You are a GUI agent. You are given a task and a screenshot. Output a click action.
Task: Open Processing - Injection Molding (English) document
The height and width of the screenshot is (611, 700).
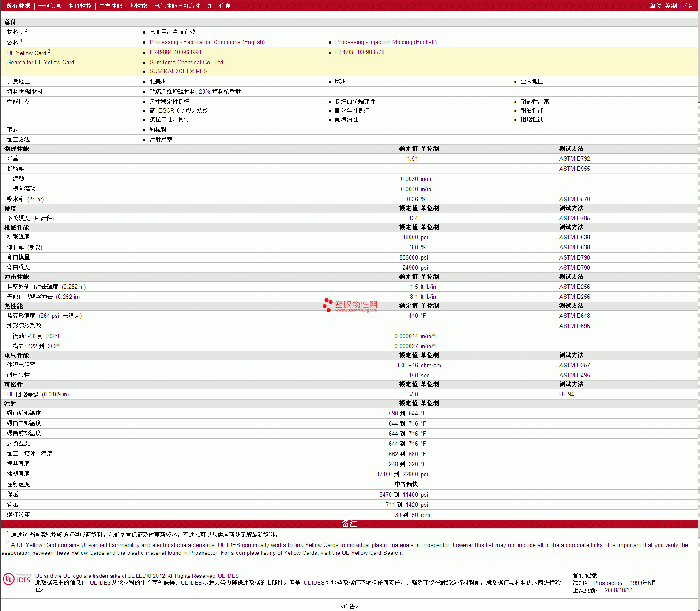tap(385, 42)
